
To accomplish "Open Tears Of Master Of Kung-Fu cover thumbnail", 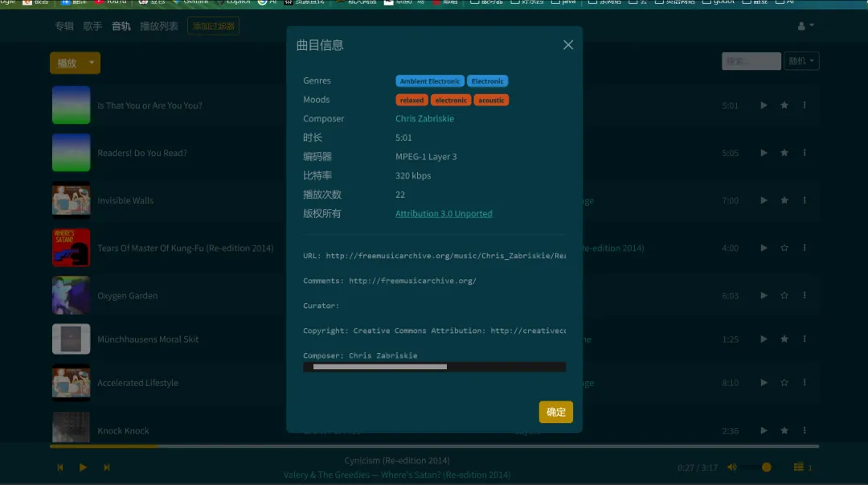I will pyautogui.click(x=71, y=248).
